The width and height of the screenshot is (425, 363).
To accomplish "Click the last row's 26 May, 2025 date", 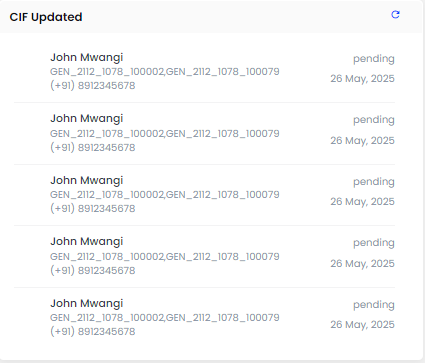I will coord(362,325).
